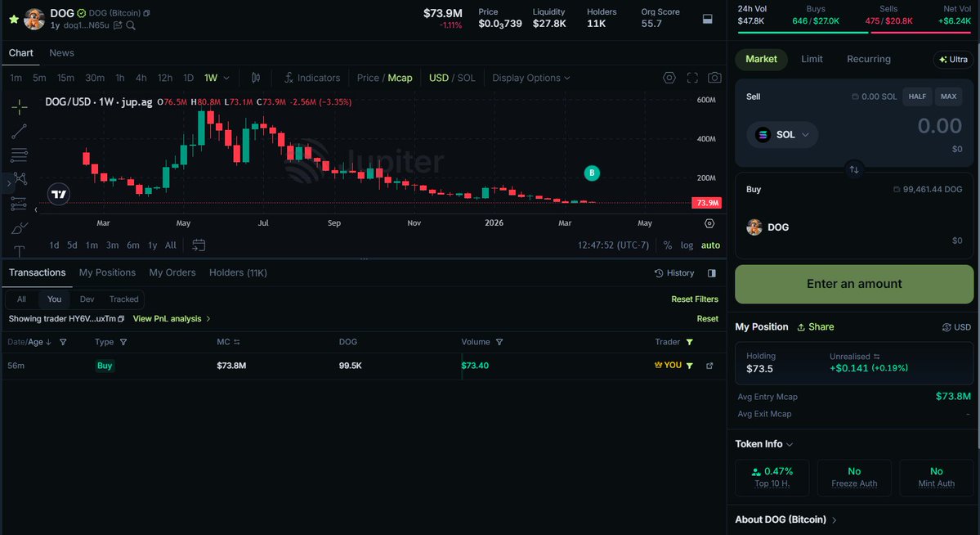Image resolution: width=980 pixels, height=535 pixels.
Task: Open the 1W interval dropdown arrow
Action: 226,79
